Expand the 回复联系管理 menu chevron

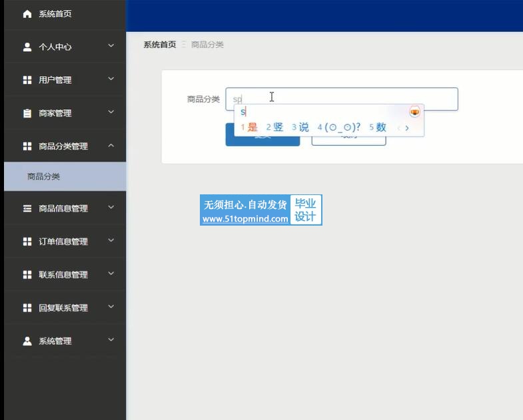tap(111, 306)
